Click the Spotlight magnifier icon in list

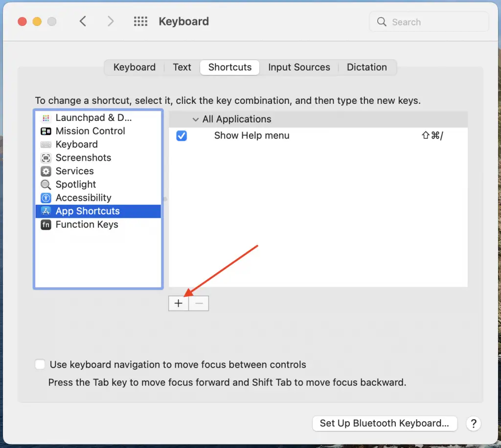tap(46, 185)
